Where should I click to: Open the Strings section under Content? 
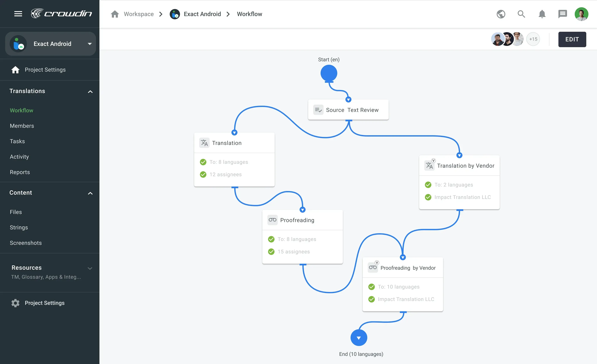click(18, 227)
